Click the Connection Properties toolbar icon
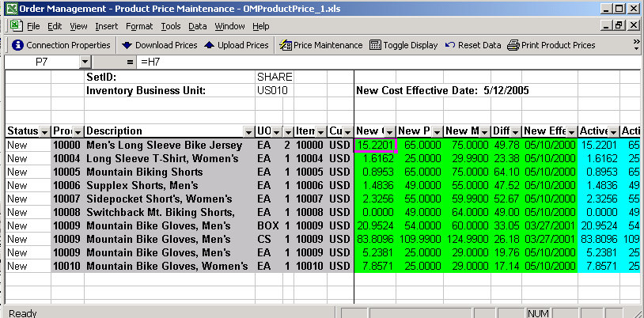 17,45
